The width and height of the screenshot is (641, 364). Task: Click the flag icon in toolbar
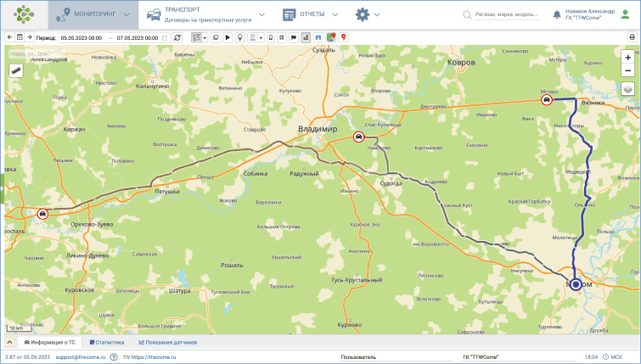coord(294,37)
